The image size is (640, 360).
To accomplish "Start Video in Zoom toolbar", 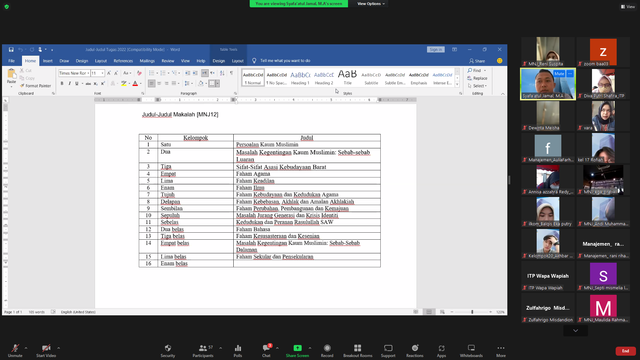I will click(x=46, y=350).
